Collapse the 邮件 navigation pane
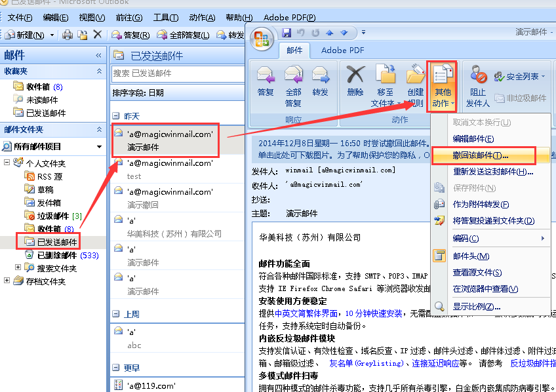Image resolution: width=556 pixels, height=392 pixels. 98,56
